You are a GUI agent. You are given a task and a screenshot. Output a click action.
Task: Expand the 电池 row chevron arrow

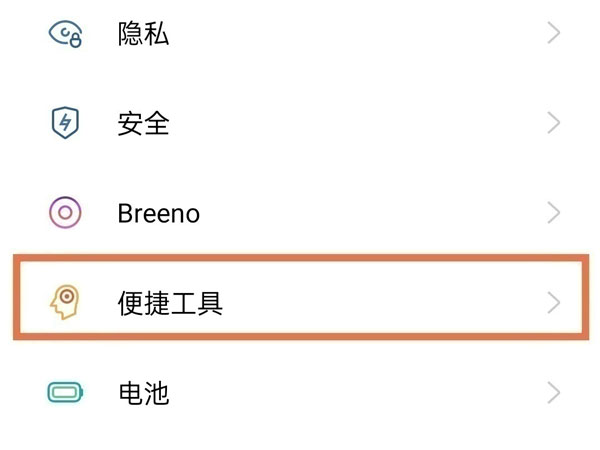(555, 392)
